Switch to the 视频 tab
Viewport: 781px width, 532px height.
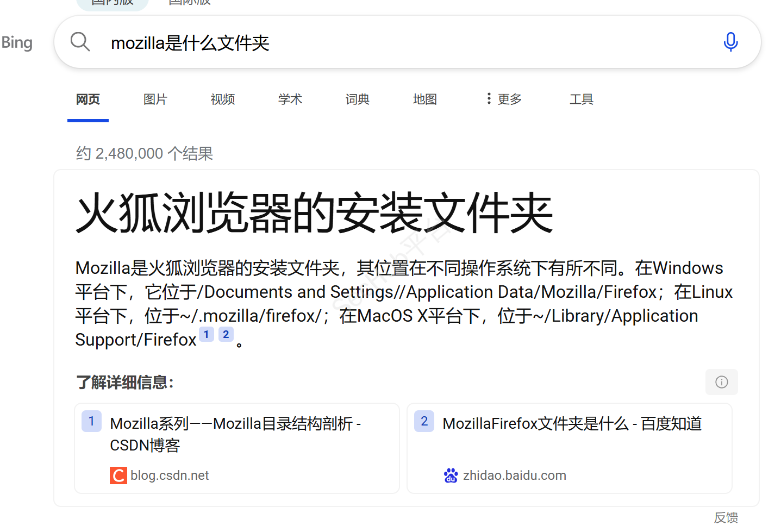pos(223,99)
